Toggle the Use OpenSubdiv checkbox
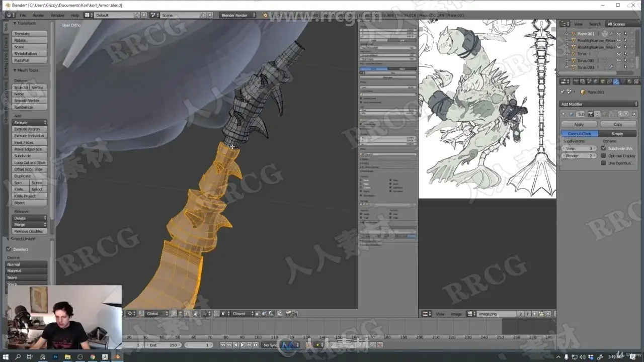Image resolution: width=644 pixels, height=362 pixels. (603, 163)
